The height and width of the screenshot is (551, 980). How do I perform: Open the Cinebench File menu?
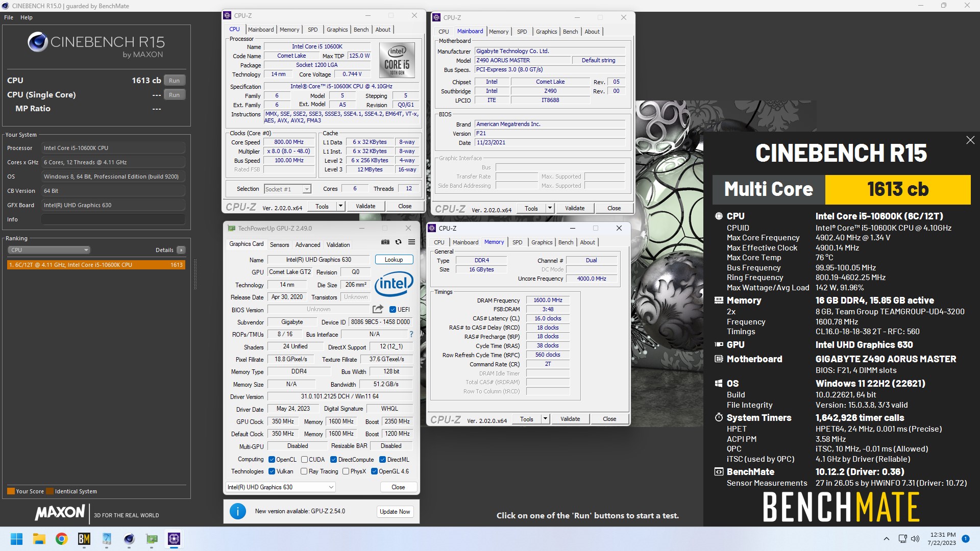pyautogui.click(x=9, y=17)
